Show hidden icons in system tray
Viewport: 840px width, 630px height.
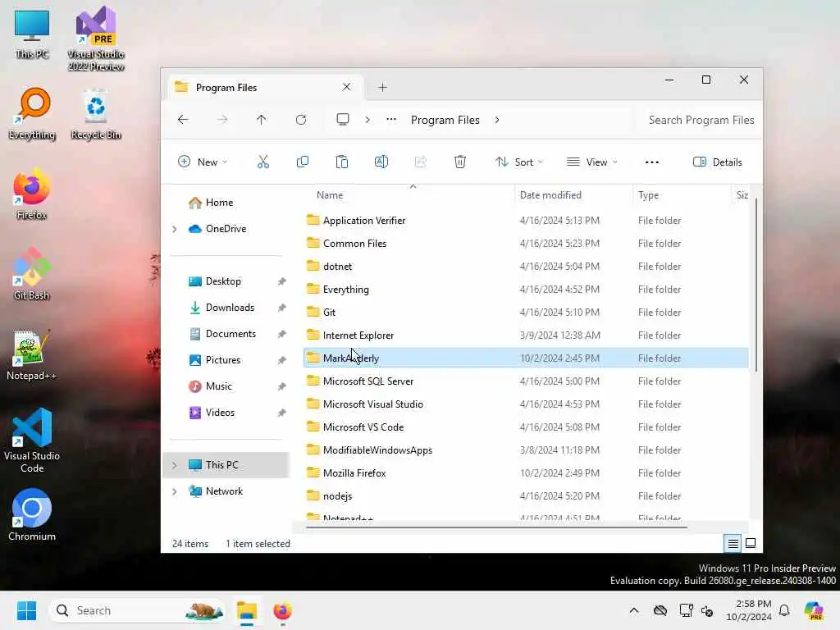coord(634,610)
